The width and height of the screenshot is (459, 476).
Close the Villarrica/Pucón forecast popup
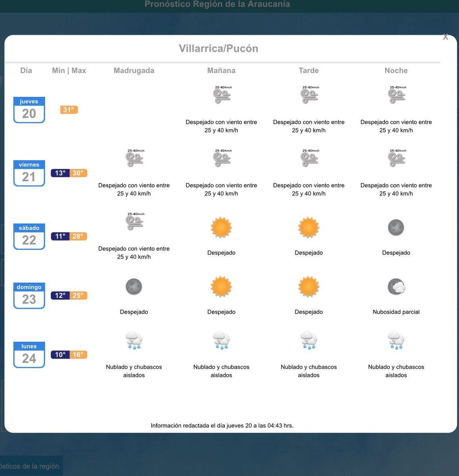(x=445, y=37)
